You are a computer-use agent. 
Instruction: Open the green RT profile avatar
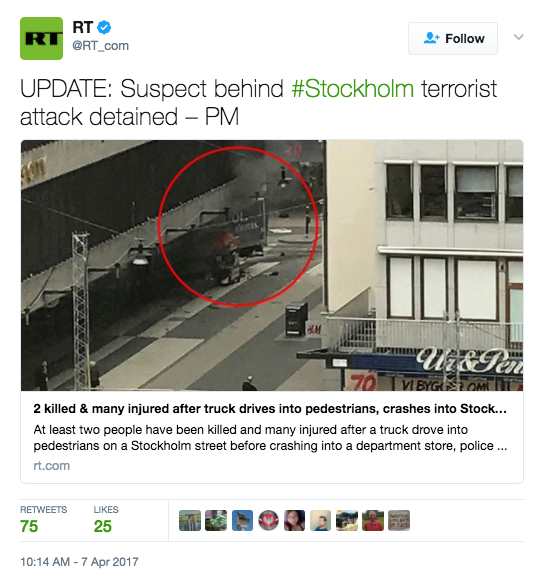click(42, 38)
